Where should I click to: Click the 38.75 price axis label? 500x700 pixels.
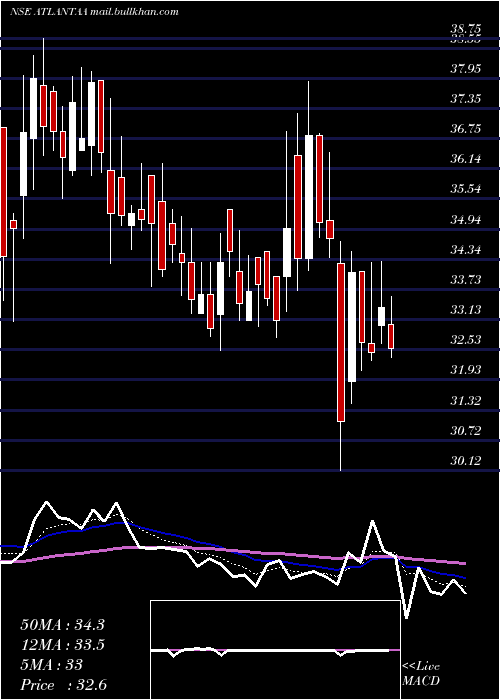click(x=466, y=29)
